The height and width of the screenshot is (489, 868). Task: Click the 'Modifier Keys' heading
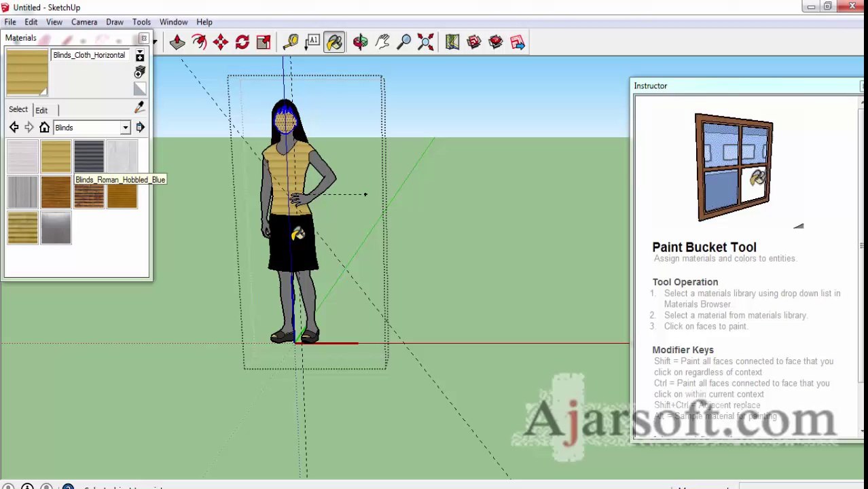click(683, 350)
